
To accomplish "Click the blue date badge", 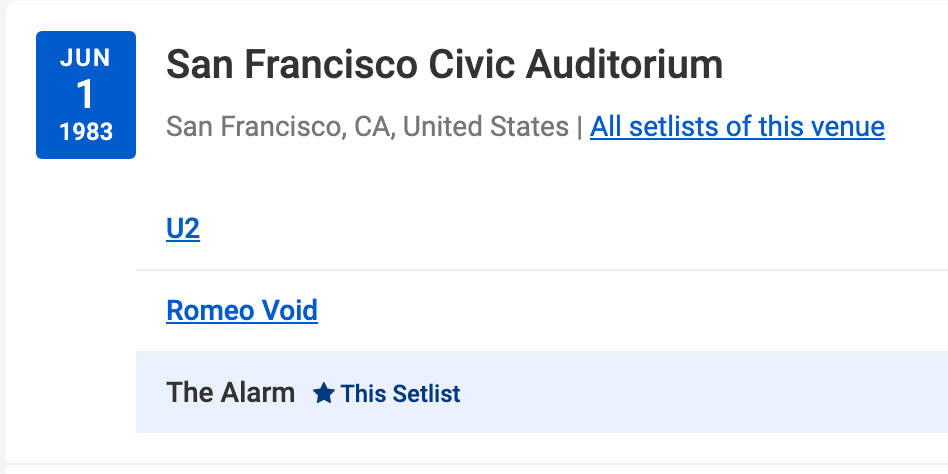I will [86, 95].
